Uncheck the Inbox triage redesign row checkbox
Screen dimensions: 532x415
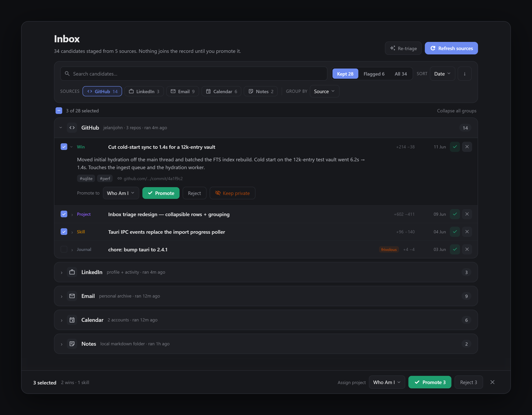tap(64, 214)
